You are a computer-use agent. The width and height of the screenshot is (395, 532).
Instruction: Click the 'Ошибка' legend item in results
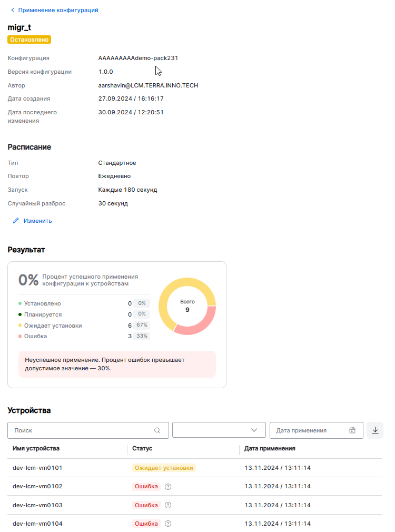click(x=35, y=336)
